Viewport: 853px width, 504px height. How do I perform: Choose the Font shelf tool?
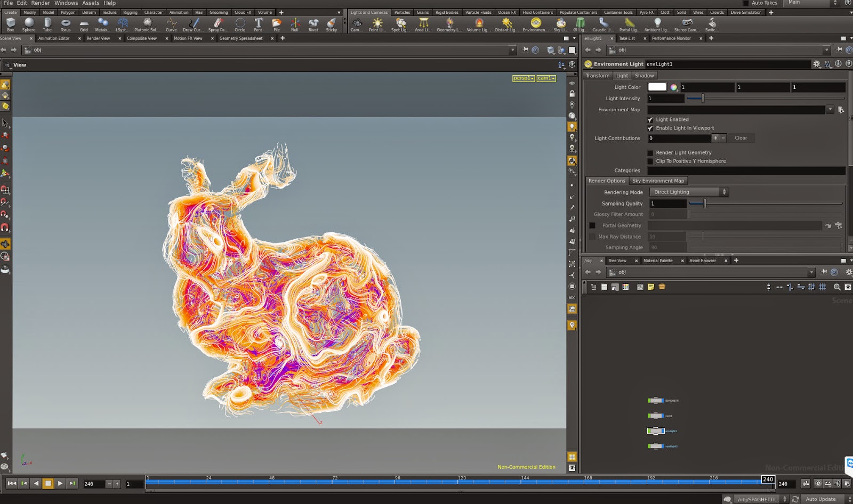coord(258,23)
